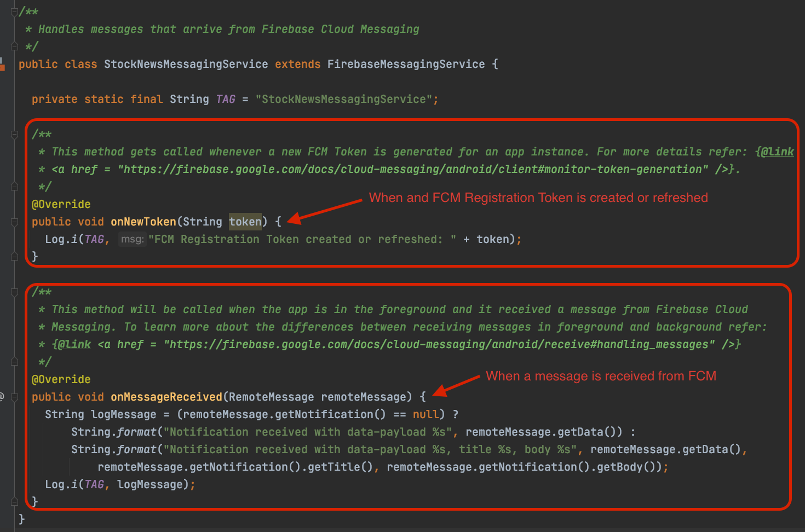Collapse the Javadoc above onNewToken at its start
Screen dimensions: 805x532
pyautogui.click(x=15, y=134)
